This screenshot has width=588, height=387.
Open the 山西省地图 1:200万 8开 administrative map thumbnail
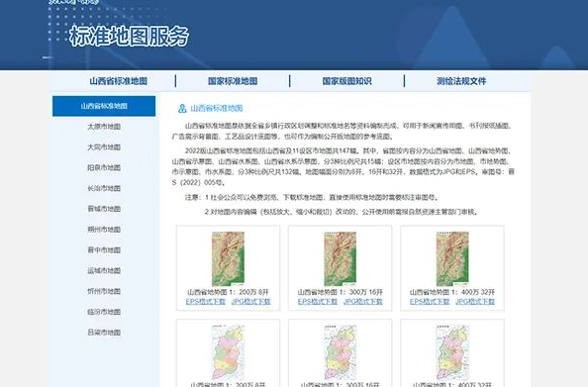pyautogui.click(x=228, y=352)
